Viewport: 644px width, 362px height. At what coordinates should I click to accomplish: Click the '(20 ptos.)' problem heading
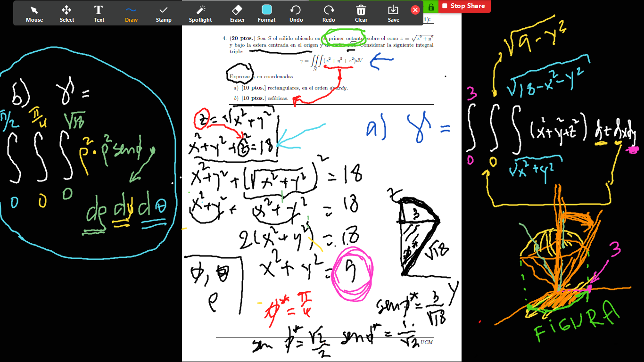click(x=243, y=38)
